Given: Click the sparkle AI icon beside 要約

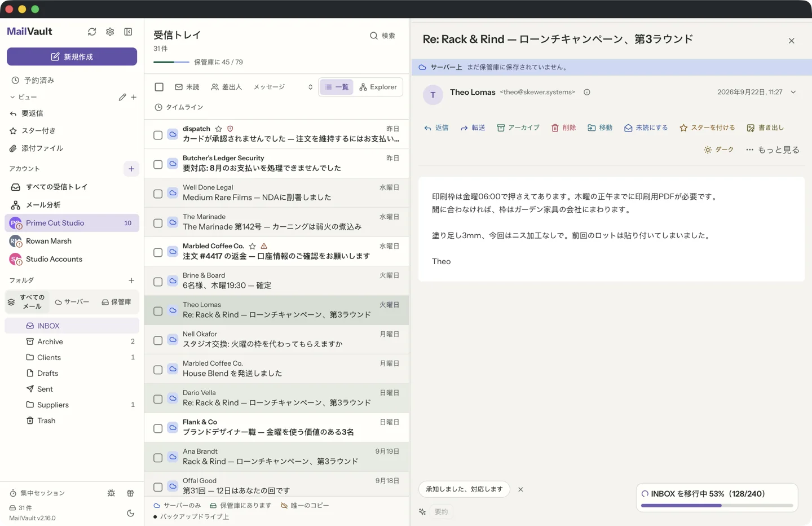Looking at the screenshot, I should (x=422, y=512).
